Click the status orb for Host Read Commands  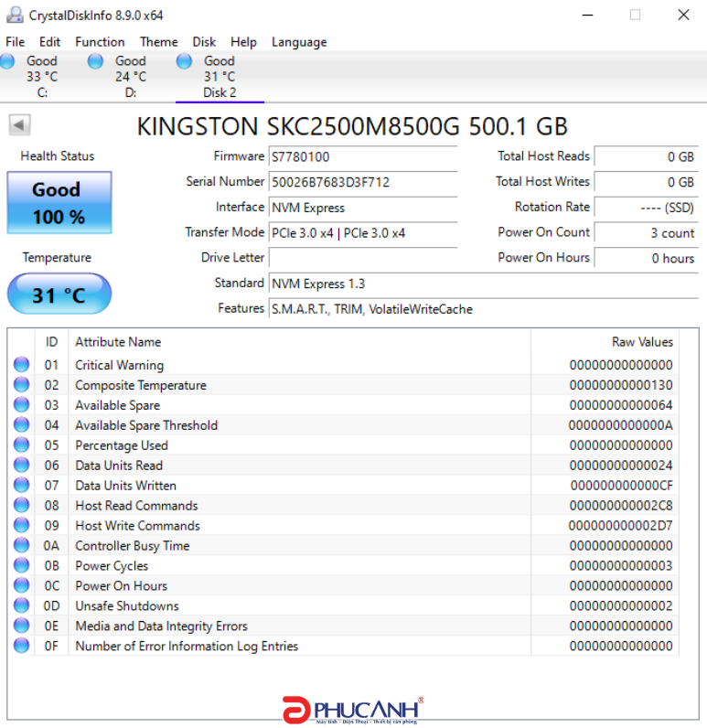point(21,505)
